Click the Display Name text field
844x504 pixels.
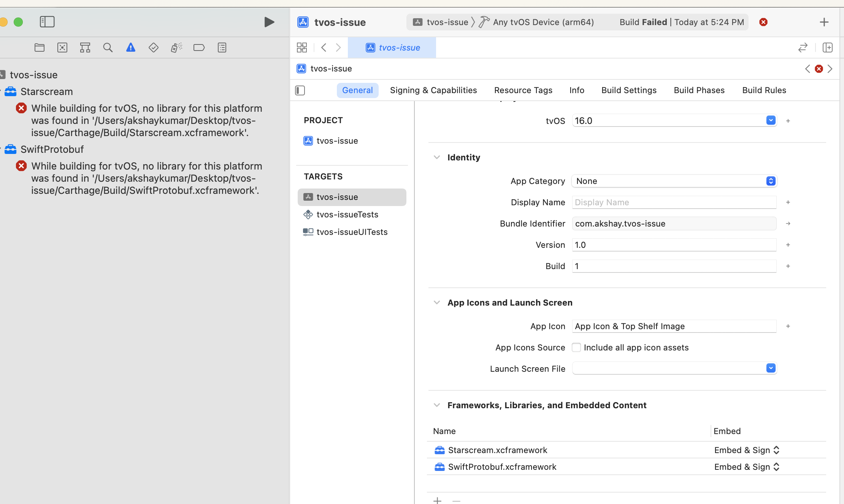point(674,202)
